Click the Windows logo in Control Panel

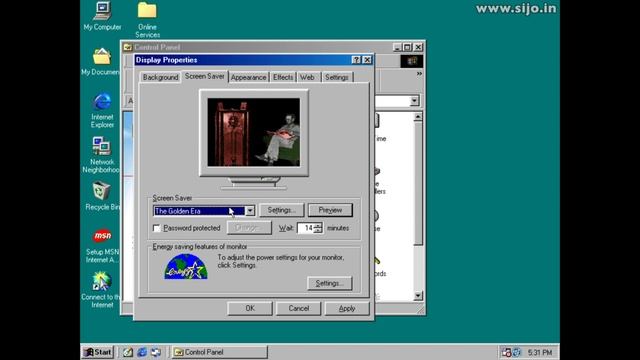(x=411, y=61)
